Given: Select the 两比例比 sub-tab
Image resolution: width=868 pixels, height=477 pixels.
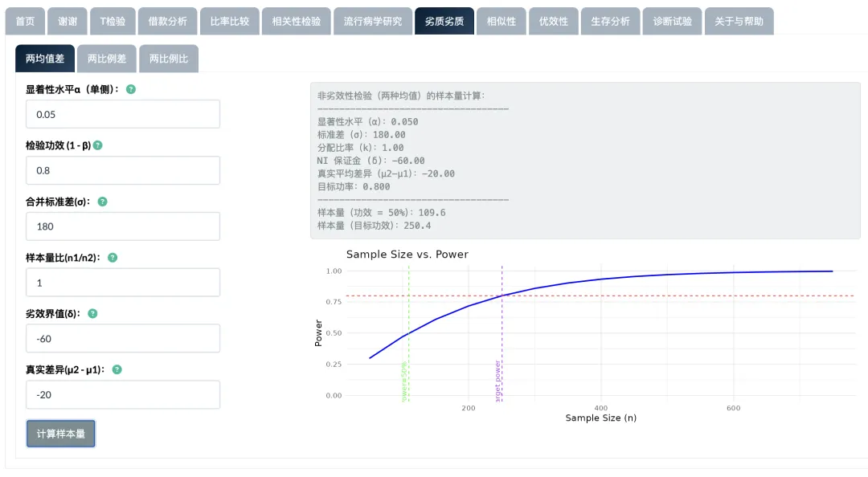Looking at the screenshot, I should [169, 59].
